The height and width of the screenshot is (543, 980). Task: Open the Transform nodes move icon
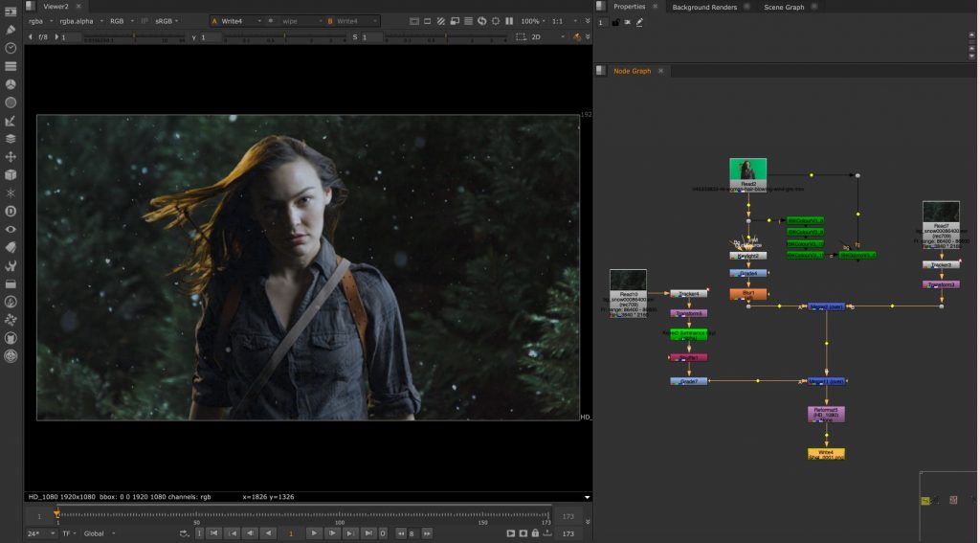[x=11, y=157]
